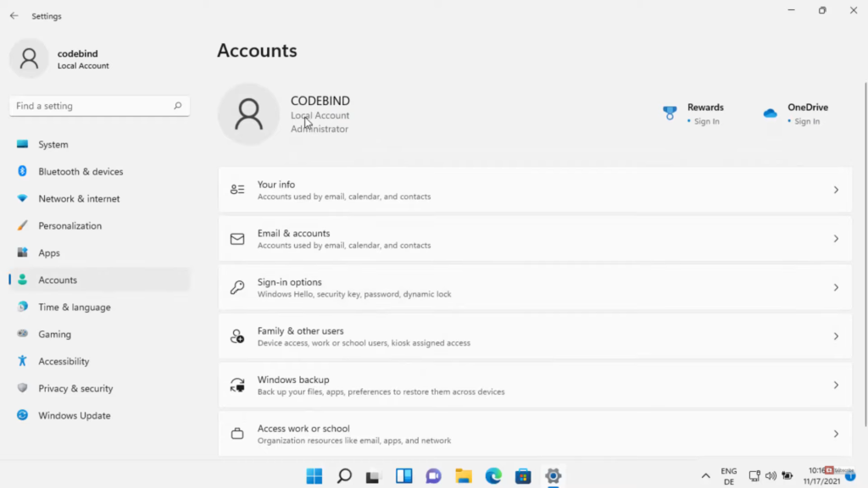Click the Windows backup icon
Screen dimensions: 868x488
point(237,385)
